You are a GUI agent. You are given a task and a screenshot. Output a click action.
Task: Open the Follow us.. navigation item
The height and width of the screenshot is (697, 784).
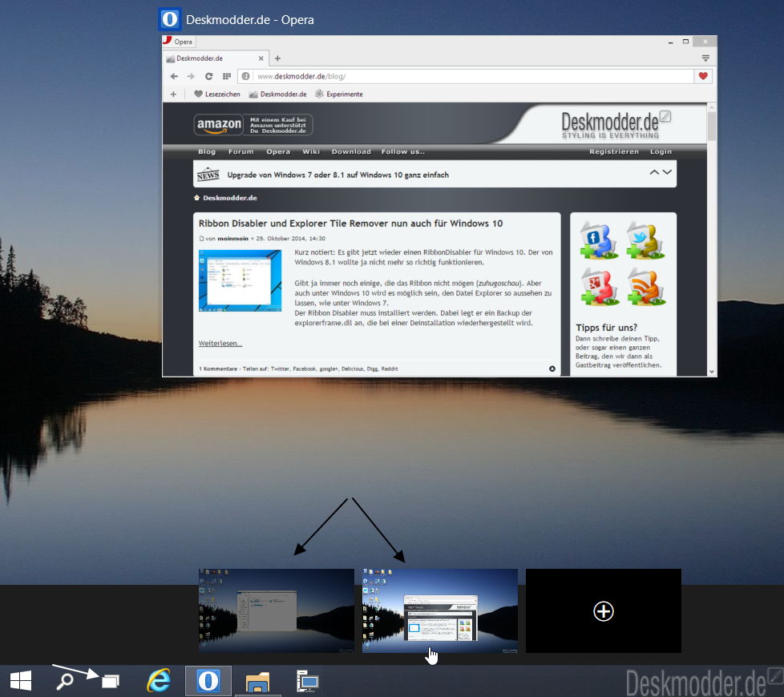403,151
